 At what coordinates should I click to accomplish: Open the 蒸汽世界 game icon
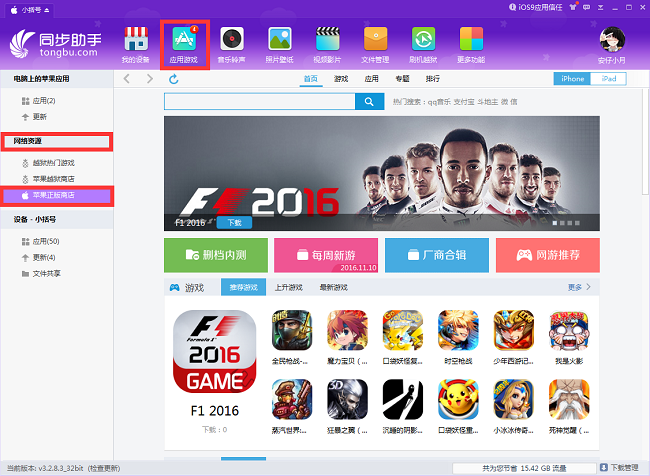[291, 399]
